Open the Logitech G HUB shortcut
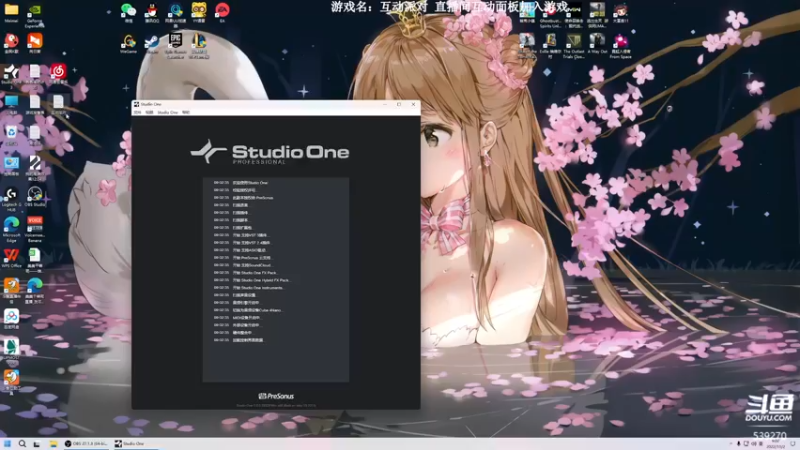The height and width of the screenshot is (450, 800). [11, 198]
